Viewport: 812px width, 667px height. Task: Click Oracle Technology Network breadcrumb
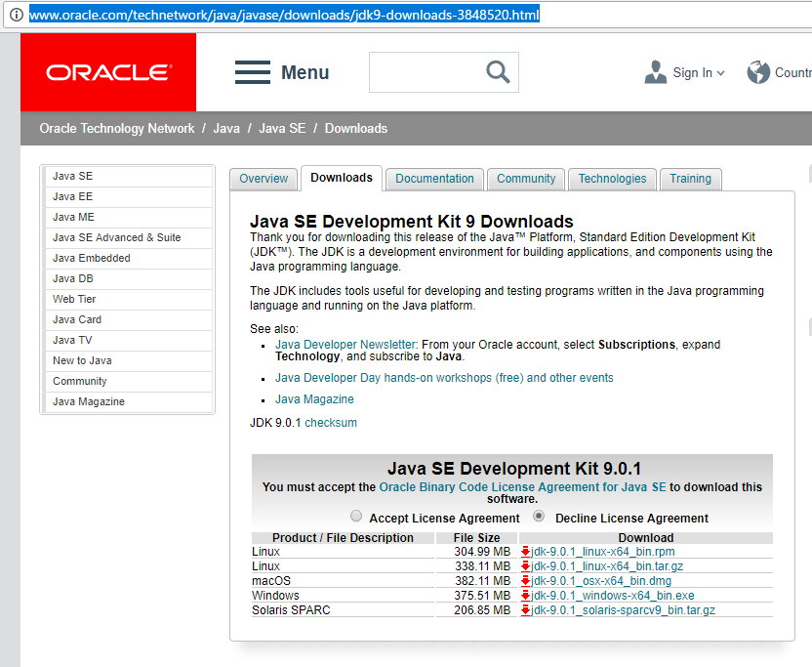click(x=117, y=129)
